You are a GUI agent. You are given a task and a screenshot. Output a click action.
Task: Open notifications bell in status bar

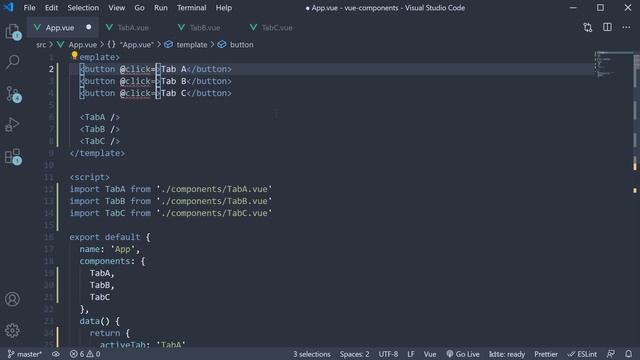629,354
